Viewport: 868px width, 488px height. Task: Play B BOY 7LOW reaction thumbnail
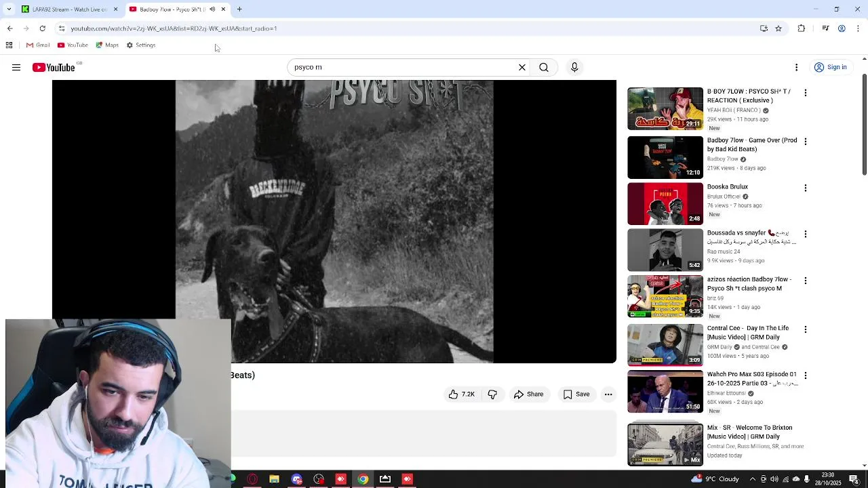[665, 108]
